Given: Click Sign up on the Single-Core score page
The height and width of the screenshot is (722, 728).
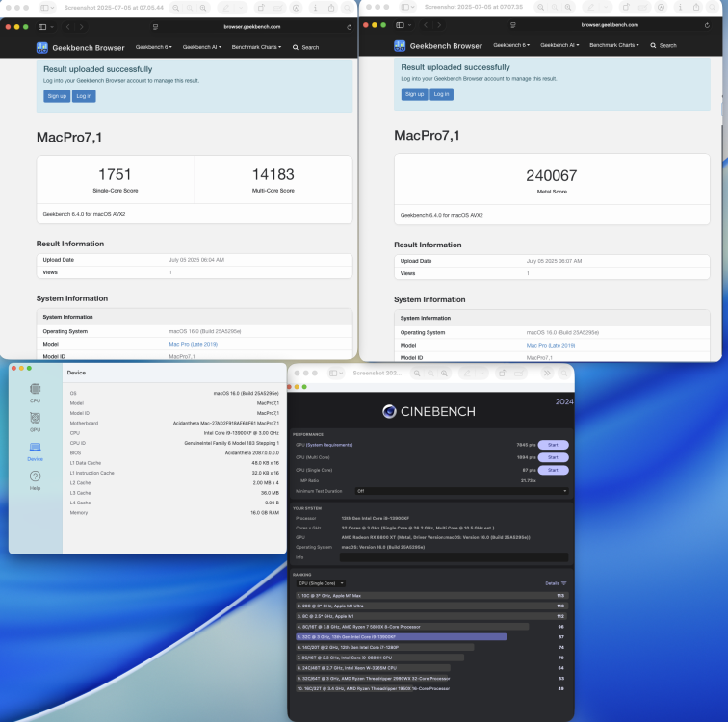Looking at the screenshot, I should coord(57,96).
